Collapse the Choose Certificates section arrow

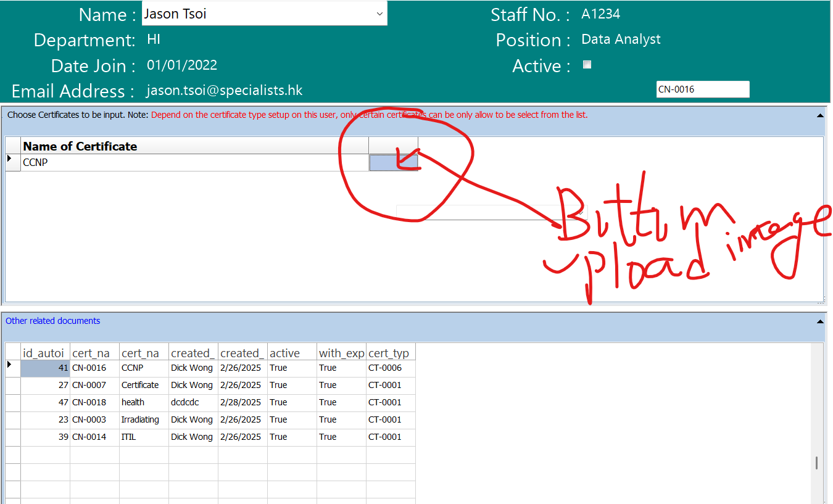820,115
